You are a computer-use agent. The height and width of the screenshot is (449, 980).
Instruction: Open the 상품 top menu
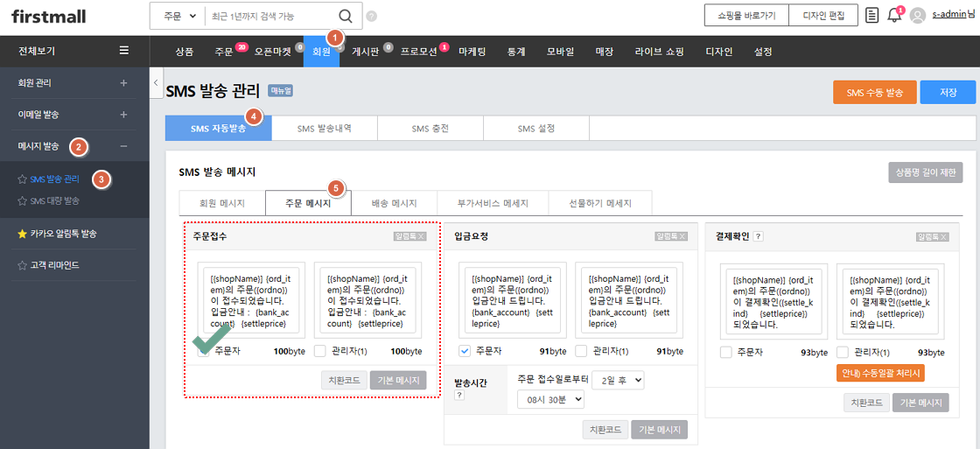coord(185,52)
